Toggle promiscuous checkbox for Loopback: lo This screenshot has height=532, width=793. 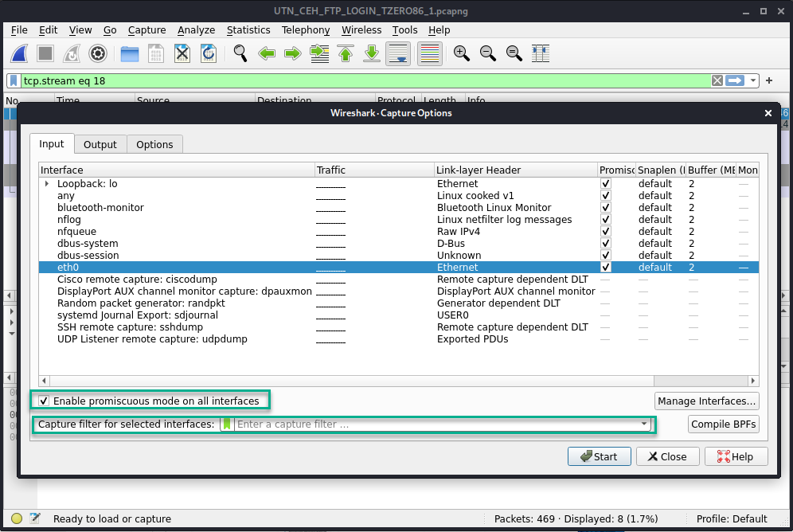click(x=605, y=183)
